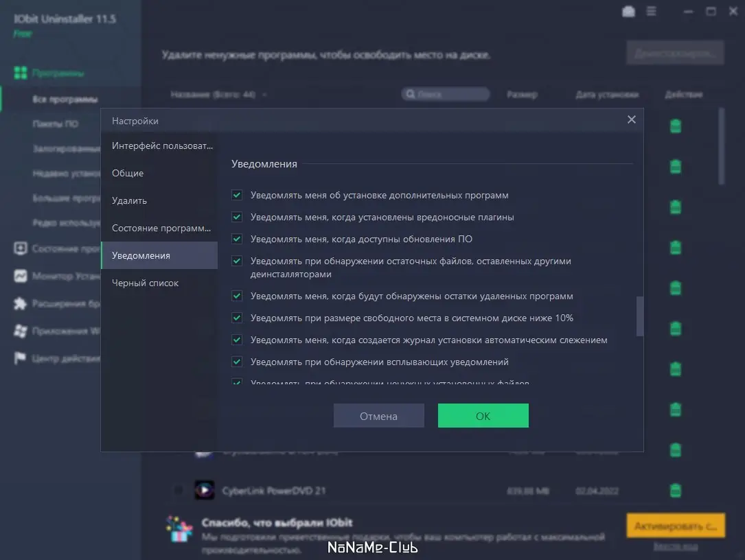The image size is (745, 560).
Task: Click the yellow Активировать button
Action: pos(676,525)
